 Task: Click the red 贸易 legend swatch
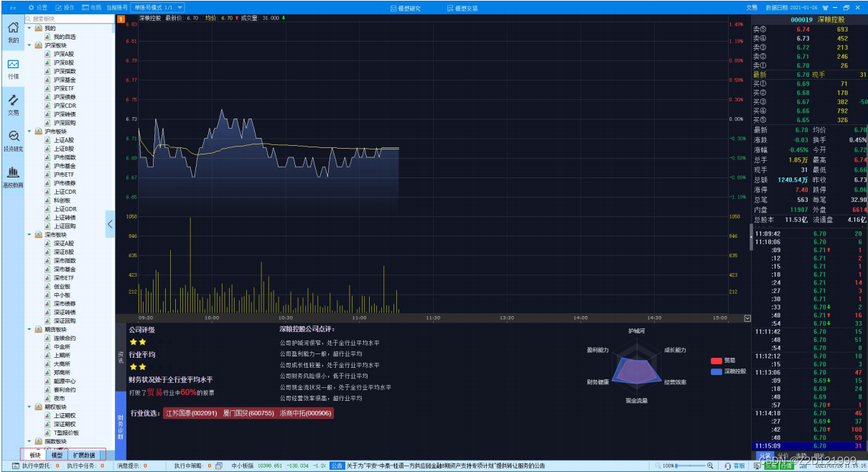tap(716, 361)
